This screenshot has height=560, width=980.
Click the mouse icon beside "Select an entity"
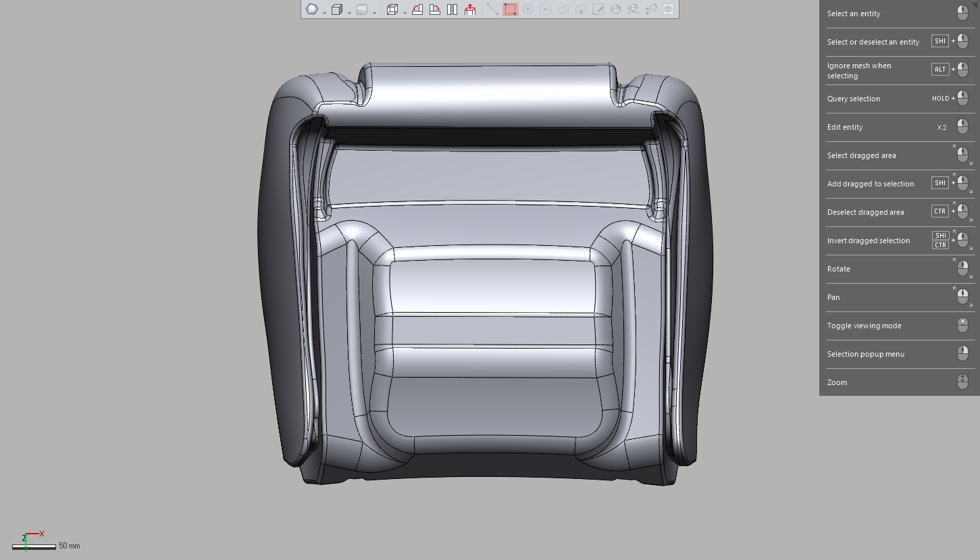pos(963,13)
